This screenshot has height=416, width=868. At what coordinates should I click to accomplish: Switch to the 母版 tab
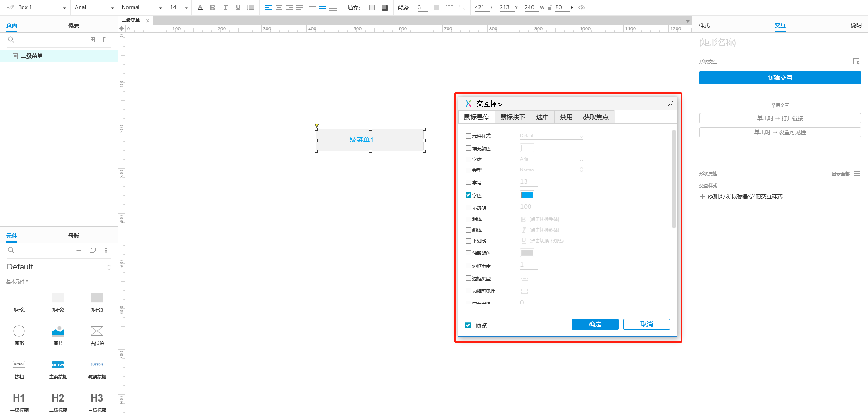[73, 236]
